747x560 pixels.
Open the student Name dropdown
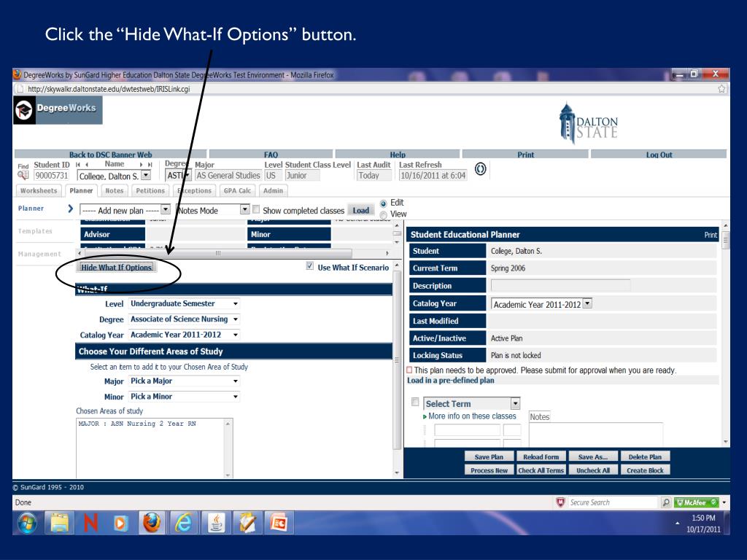tap(114, 176)
